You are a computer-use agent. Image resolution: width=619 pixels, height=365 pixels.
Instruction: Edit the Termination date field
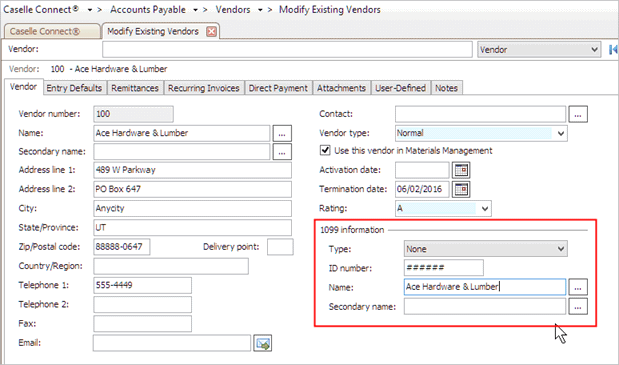[x=422, y=189]
